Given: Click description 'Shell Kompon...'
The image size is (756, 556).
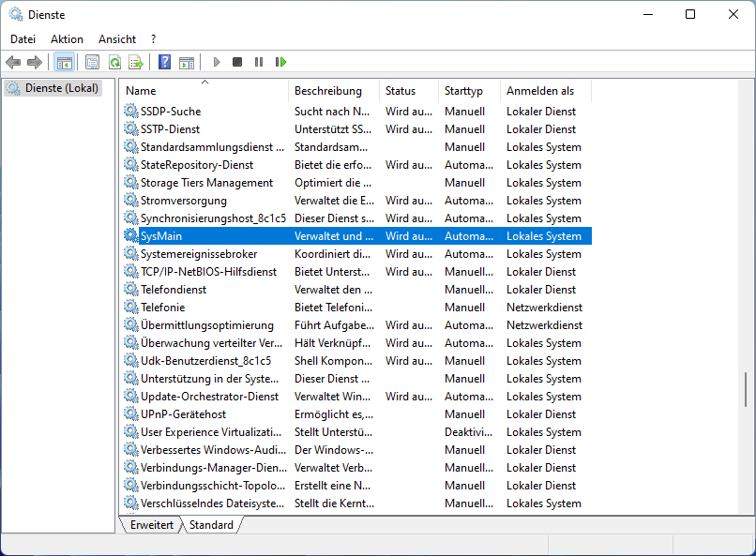Looking at the screenshot, I should [x=334, y=361].
